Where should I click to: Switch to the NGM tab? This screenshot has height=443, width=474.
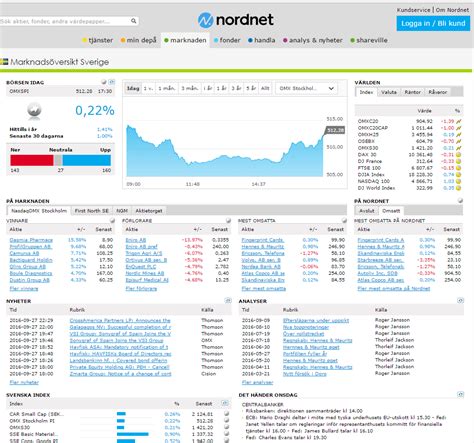pyautogui.click(x=122, y=211)
